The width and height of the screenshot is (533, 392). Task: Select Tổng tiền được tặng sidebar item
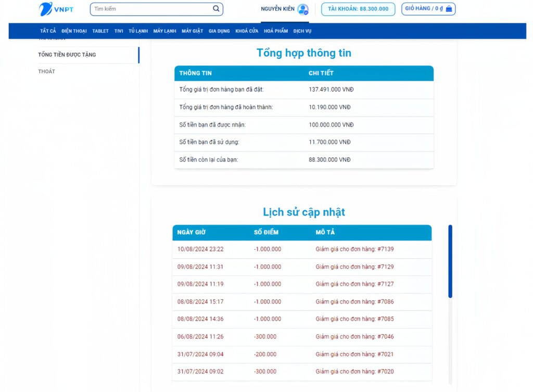tap(67, 55)
